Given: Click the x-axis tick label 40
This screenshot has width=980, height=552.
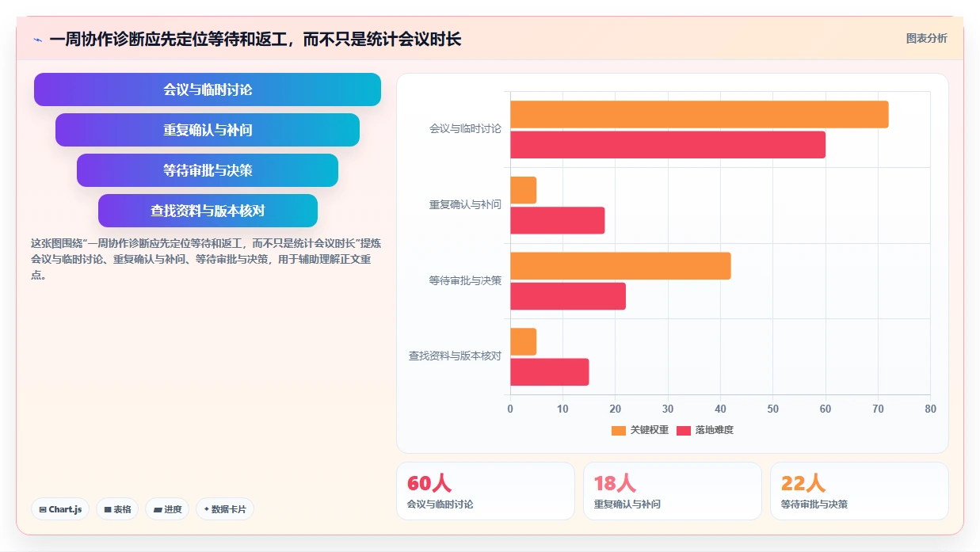Looking at the screenshot, I should coord(720,409).
